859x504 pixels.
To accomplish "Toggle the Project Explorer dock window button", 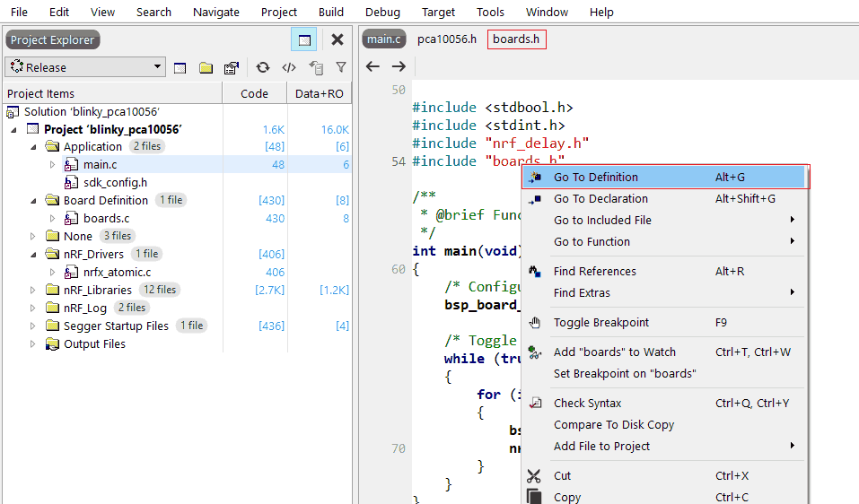I will pos(303,39).
